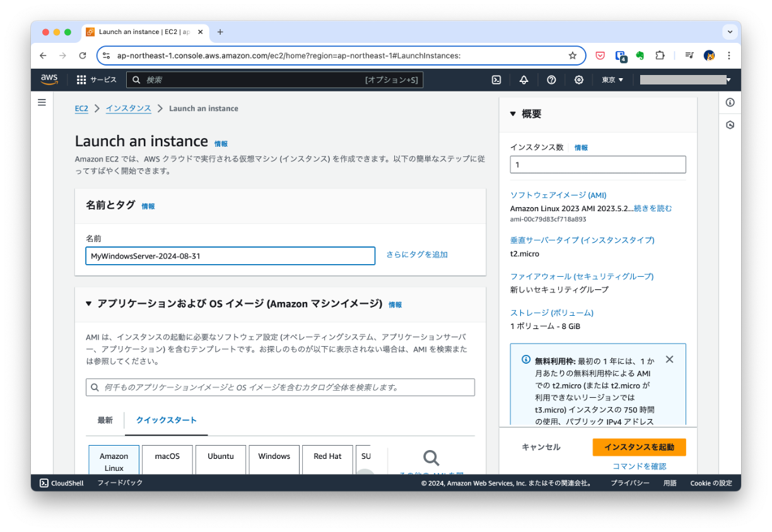
Task: Click 情報 link next to 名前とタグ
Action: click(148, 206)
